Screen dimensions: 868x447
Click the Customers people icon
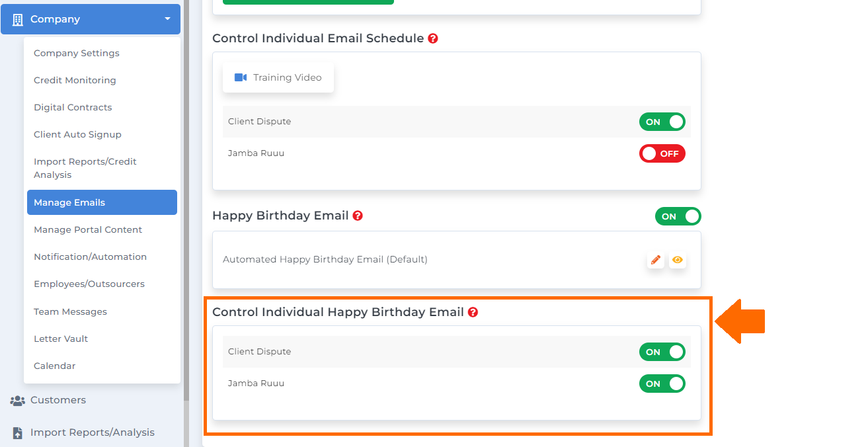click(18, 400)
